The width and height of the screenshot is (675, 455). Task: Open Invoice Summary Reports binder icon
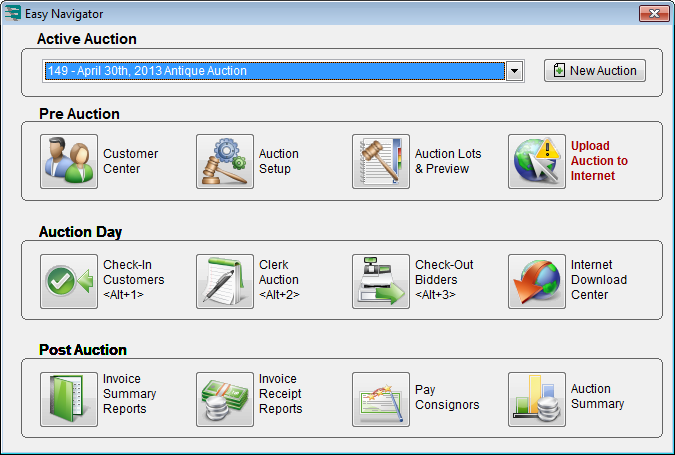[69, 399]
